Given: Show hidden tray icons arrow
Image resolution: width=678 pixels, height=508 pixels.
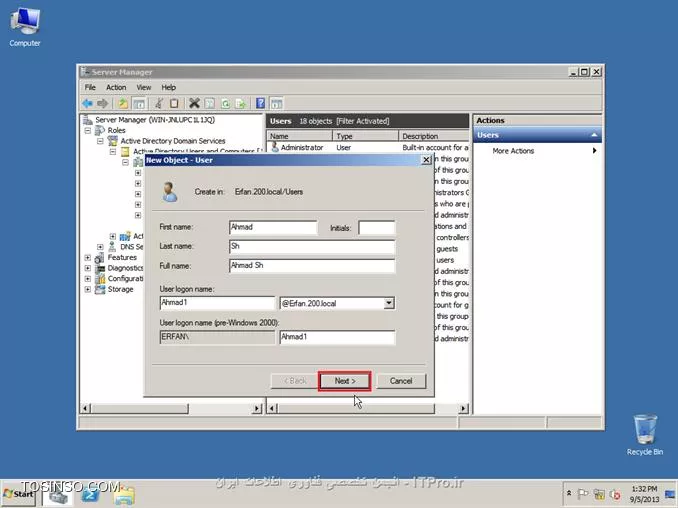Looking at the screenshot, I should pos(569,493).
